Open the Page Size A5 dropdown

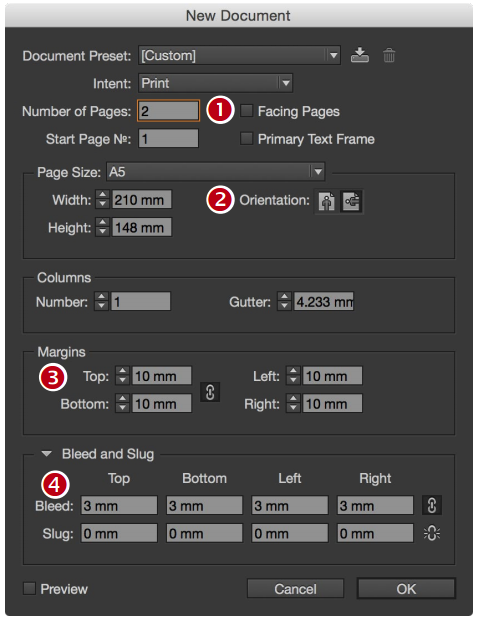click(216, 172)
